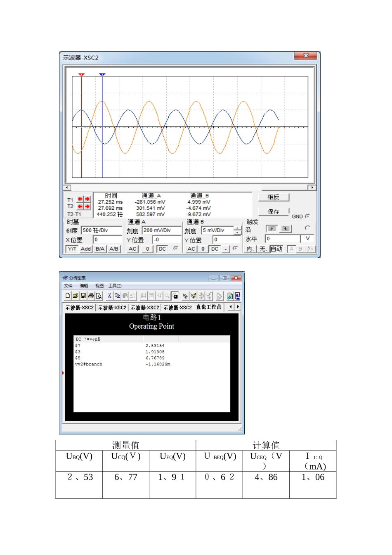Screen dimensions: 392x555
Task: Click oscilloscope scrollbar right arrow
Action: click(x=312, y=187)
